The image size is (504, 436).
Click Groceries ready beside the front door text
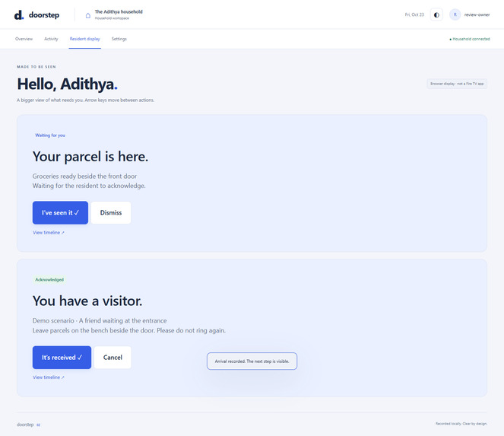[x=84, y=177]
